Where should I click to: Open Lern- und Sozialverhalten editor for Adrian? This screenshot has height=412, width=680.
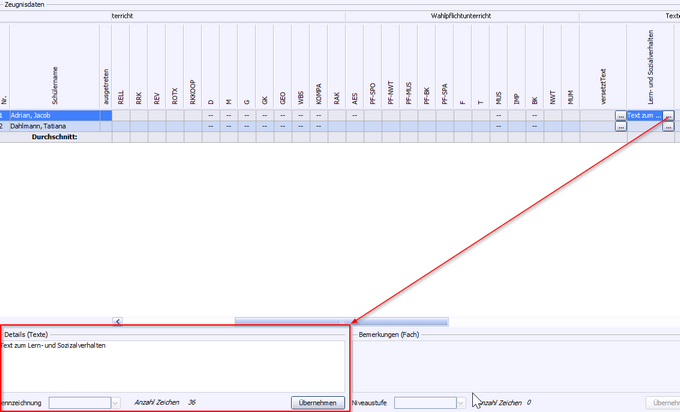[668, 116]
